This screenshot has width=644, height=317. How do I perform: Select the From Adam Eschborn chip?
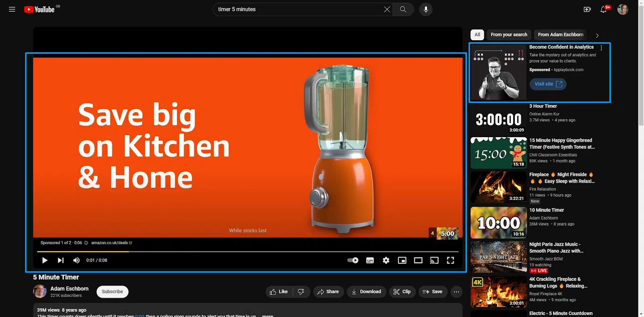(x=560, y=35)
